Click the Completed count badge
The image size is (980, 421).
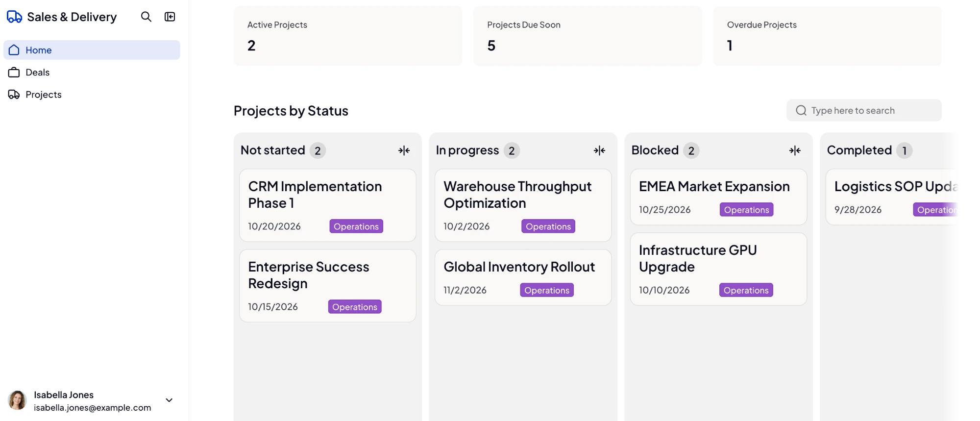(905, 150)
